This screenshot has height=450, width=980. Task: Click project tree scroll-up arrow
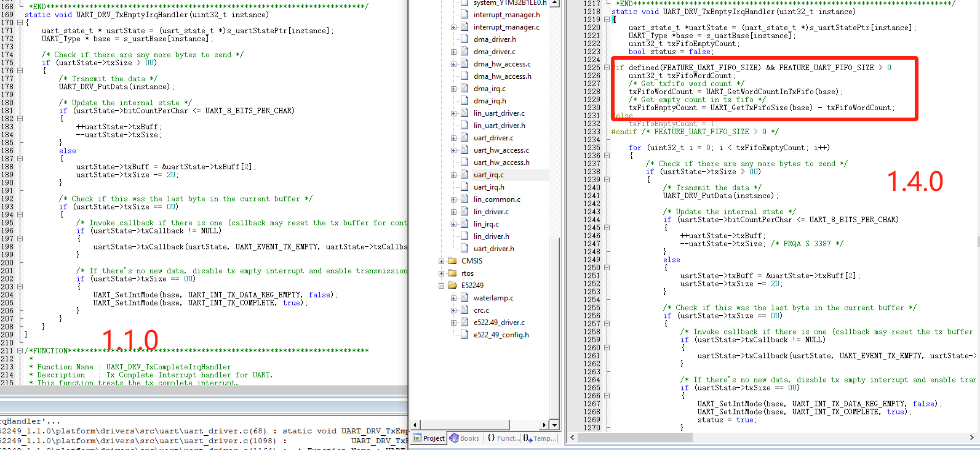click(554, 3)
